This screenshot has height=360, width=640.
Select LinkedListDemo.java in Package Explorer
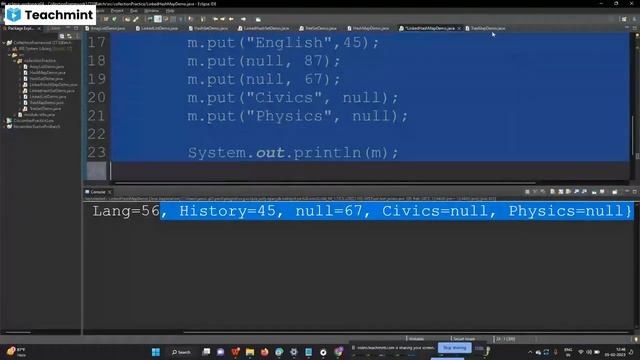pyautogui.click(x=44, y=97)
